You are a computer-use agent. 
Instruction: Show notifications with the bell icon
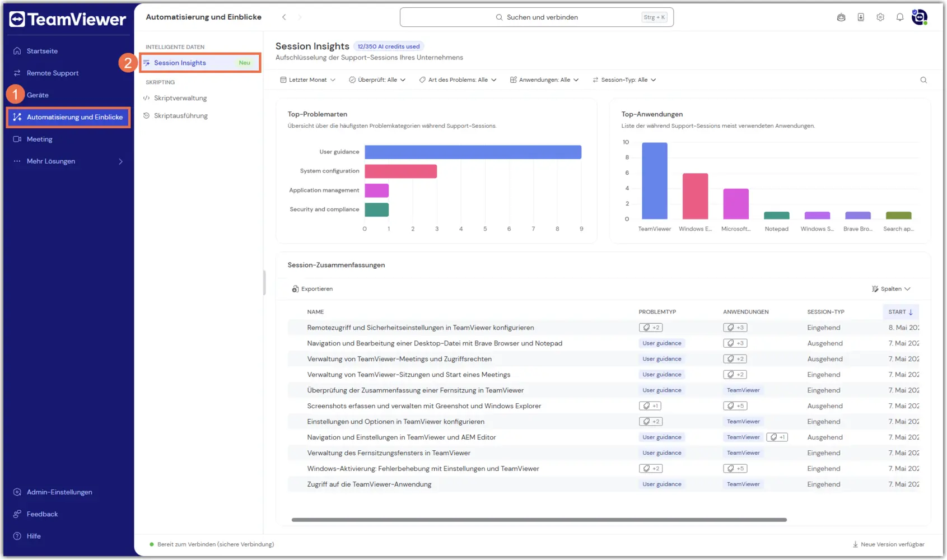[x=900, y=17]
